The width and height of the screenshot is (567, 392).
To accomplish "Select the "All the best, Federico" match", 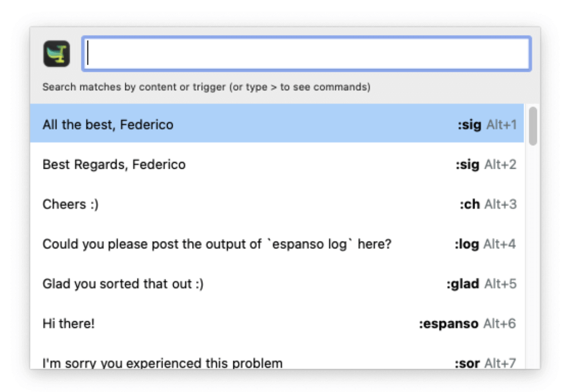I will [x=108, y=125].
